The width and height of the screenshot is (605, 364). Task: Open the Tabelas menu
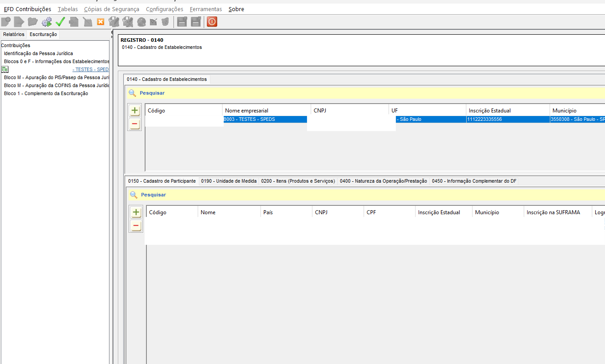click(x=68, y=9)
